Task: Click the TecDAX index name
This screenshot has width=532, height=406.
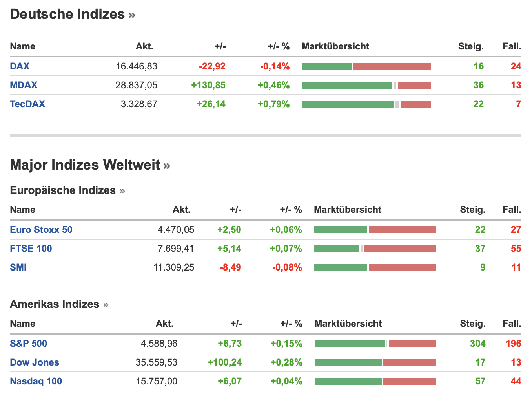Action: [27, 104]
